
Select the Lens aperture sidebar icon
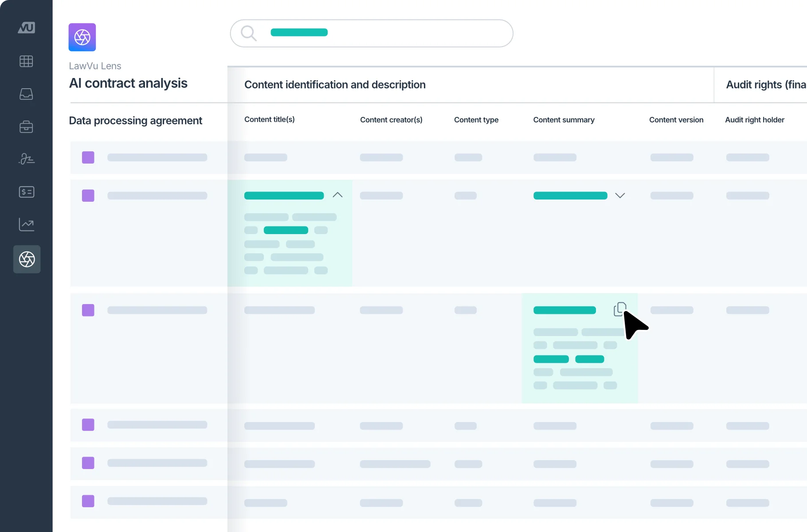pos(27,259)
